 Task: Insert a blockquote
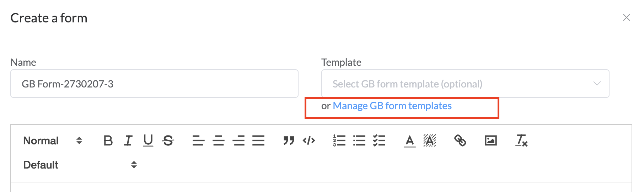[289, 141]
